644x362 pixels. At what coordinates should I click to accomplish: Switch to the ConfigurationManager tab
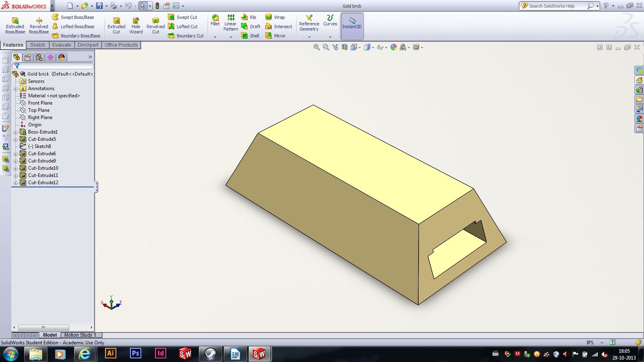coord(39,57)
